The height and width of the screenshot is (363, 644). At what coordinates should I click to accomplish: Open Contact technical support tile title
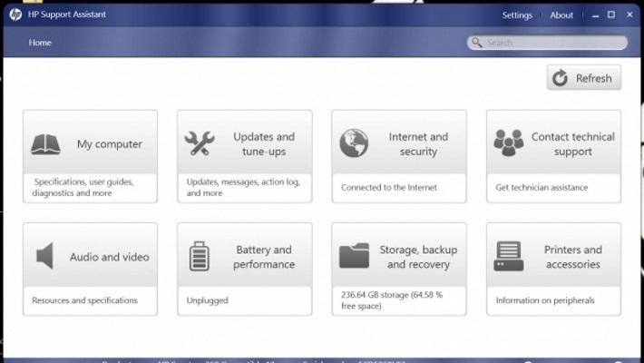pos(573,144)
